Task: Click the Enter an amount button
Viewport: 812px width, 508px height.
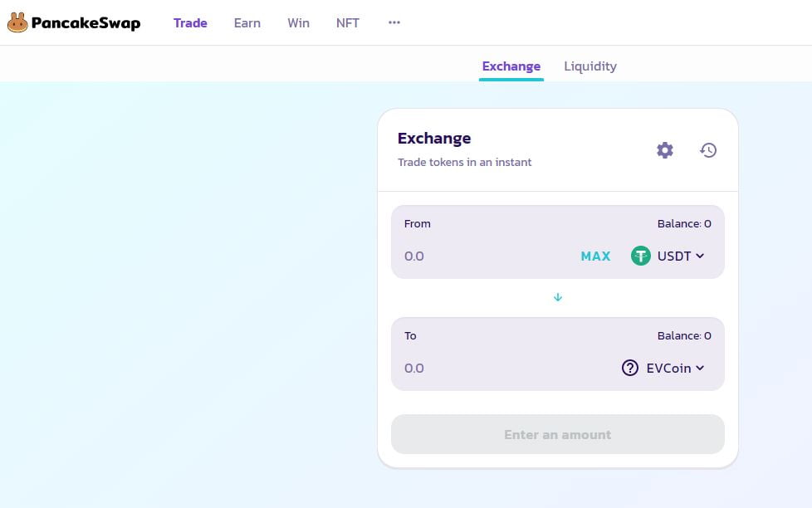Action: click(558, 434)
